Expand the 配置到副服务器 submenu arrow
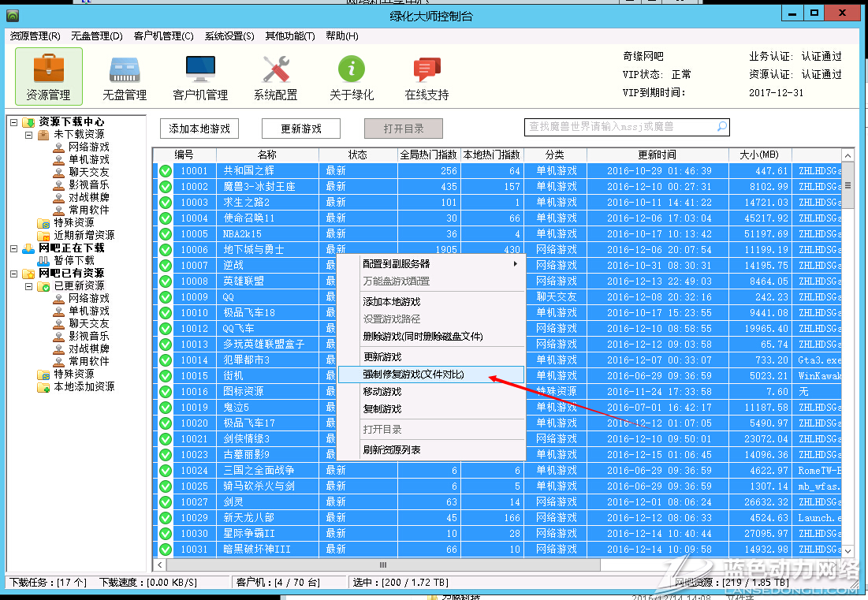This screenshot has height=600, width=868. [516, 263]
